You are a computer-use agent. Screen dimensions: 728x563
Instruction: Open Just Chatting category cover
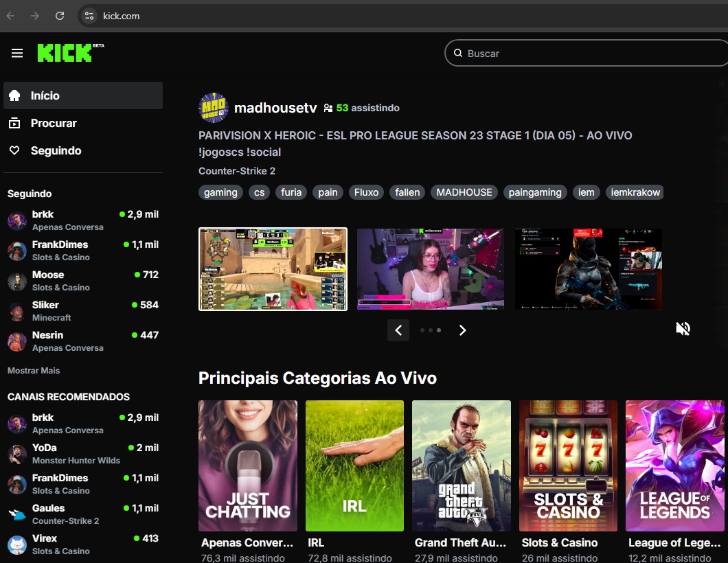pos(248,466)
